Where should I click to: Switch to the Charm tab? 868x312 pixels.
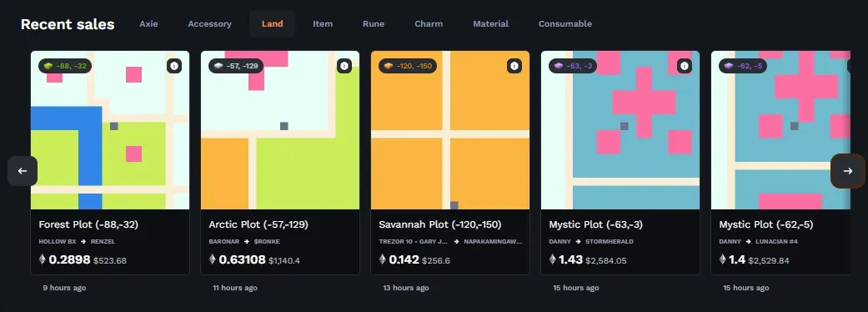tap(429, 24)
